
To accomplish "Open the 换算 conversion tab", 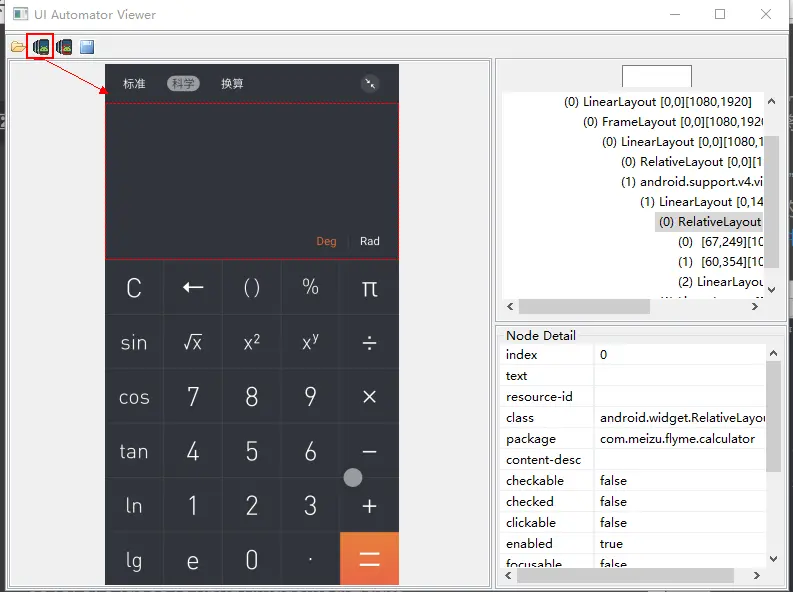I will click(232, 83).
